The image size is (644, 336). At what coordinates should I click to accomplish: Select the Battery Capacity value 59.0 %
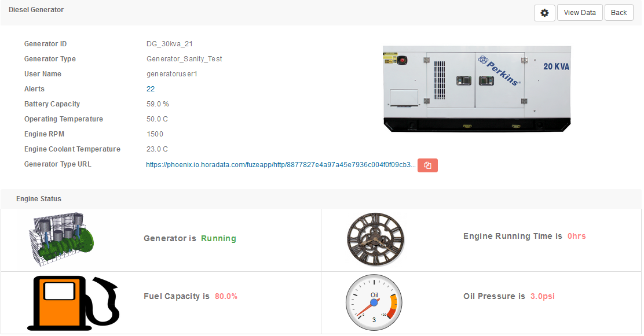158,104
